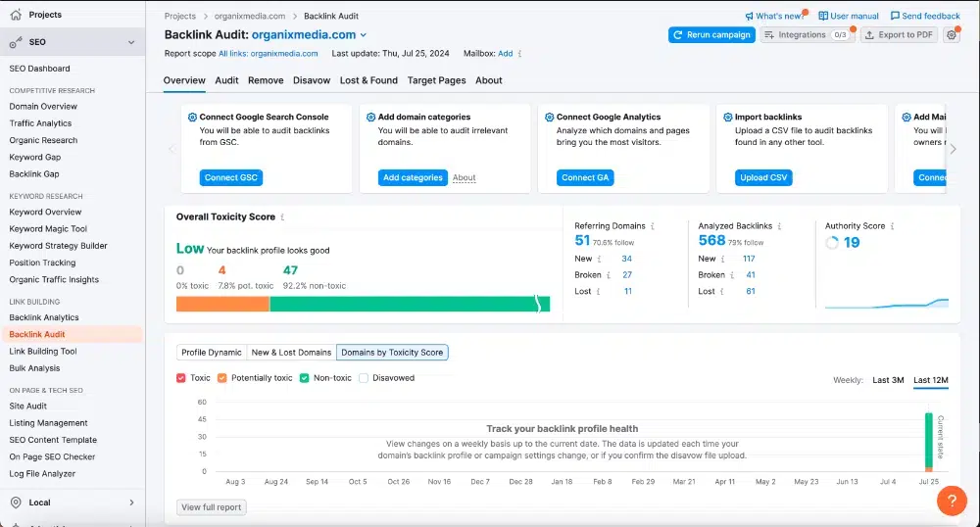
Task: Collapse the SEO sidebar section
Action: coord(131,42)
